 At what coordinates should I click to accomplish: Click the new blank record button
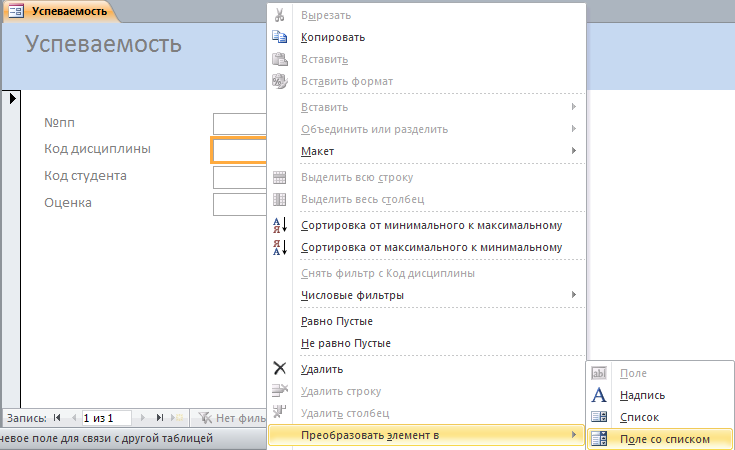coord(178,417)
